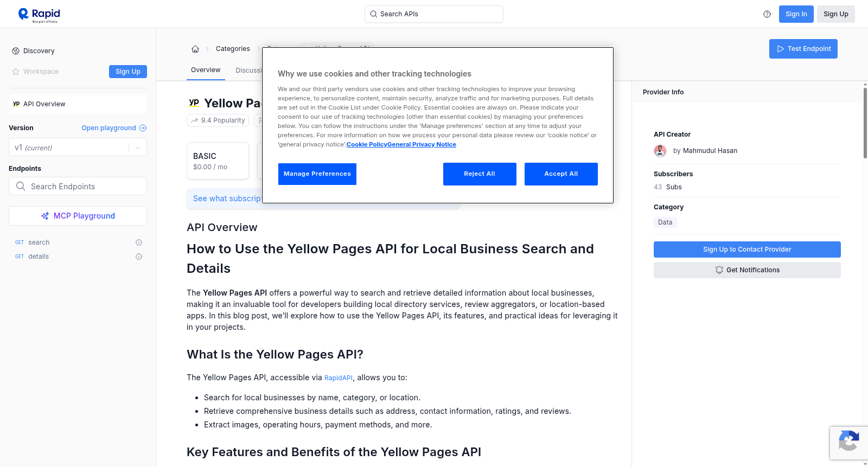
Task: Click the MCP Playground sparkle icon
Action: (45, 216)
